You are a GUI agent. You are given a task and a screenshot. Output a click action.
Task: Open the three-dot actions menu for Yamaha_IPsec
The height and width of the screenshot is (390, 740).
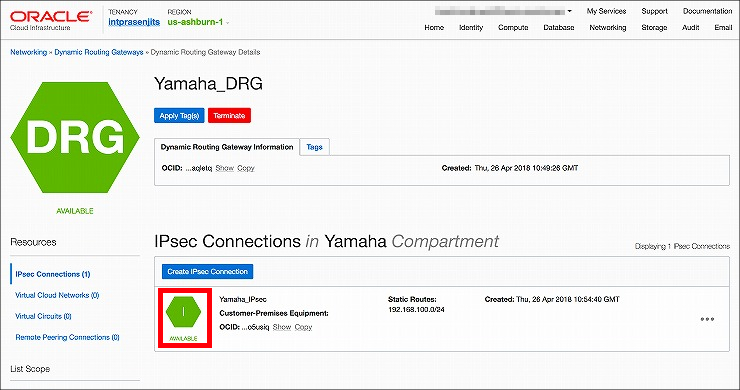point(707,319)
